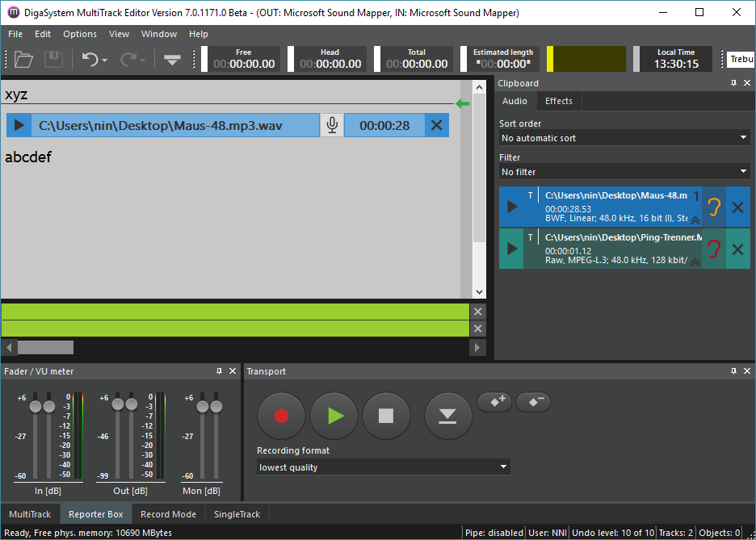Open the Sort order dropdown
This screenshot has width=756, height=540.
click(x=624, y=138)
